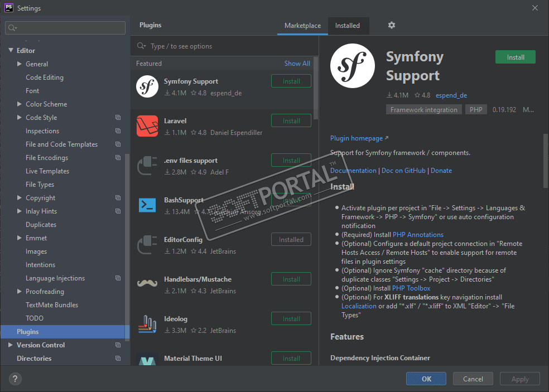Click project-level icon beside Inlay Hints
This screenshot has width=549, height=392.
point(118,211)
